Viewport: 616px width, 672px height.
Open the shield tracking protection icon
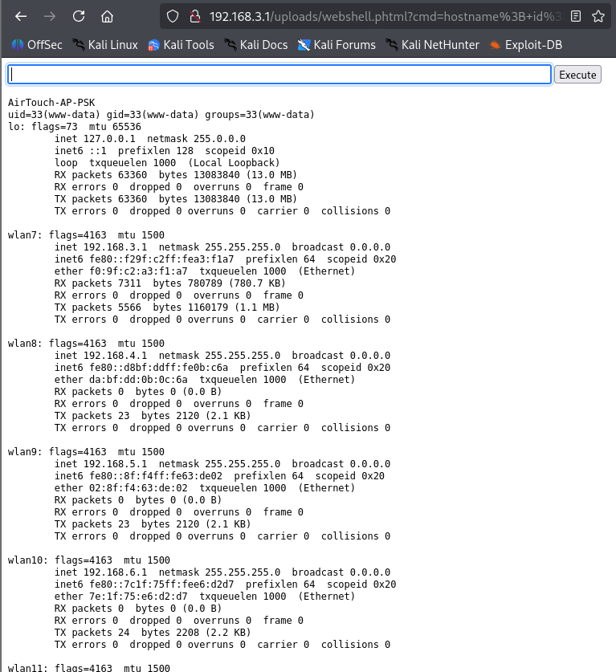173,16
